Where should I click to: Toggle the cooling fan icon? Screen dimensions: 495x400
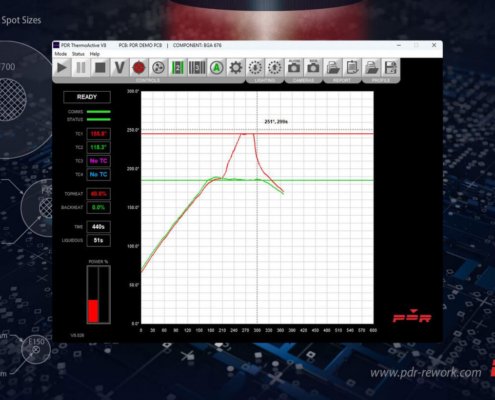pos(158,68)
